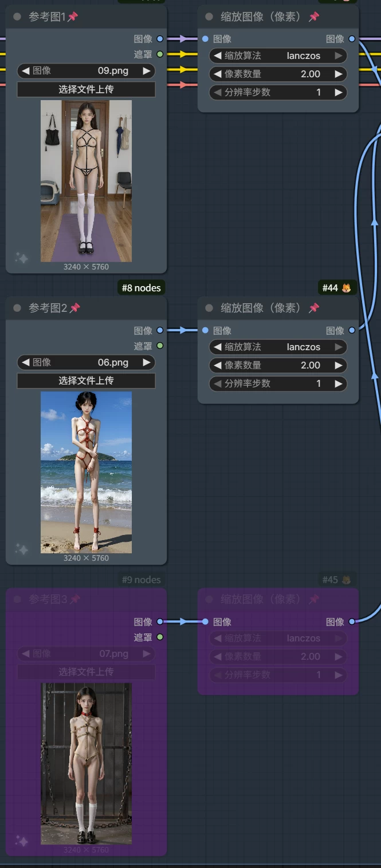This screenshot has width=381, height=868.
Task: Click 选择文件上传 button in 参考图1
Action: [86, 89]
